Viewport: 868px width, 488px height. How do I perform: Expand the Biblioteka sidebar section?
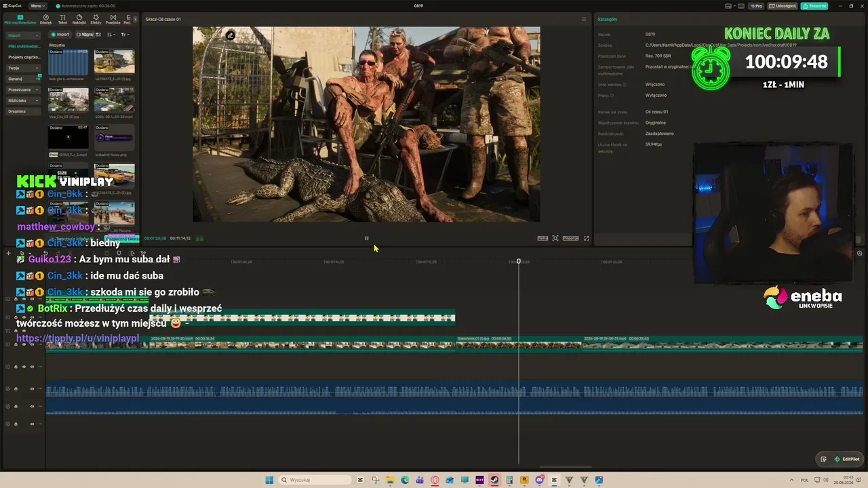click(22, 100)
